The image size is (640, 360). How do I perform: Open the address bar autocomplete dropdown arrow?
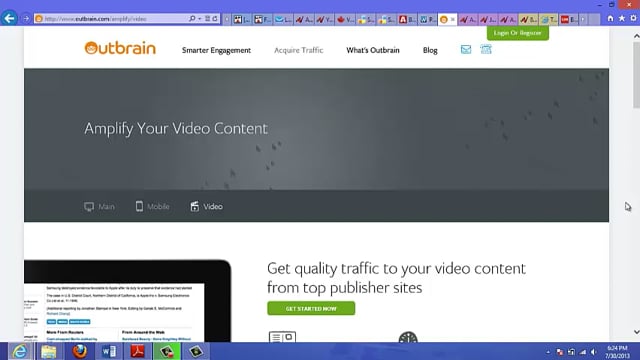click(x=200, y=19)
